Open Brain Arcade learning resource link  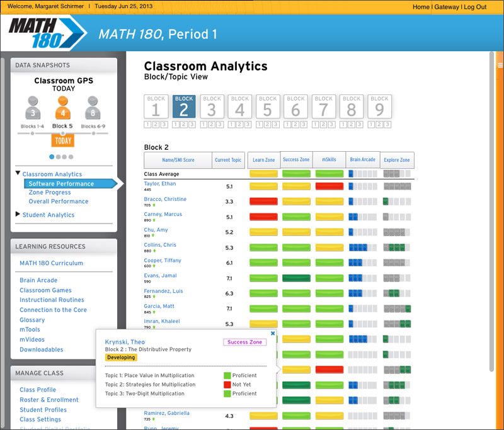[x=38, y=280]
